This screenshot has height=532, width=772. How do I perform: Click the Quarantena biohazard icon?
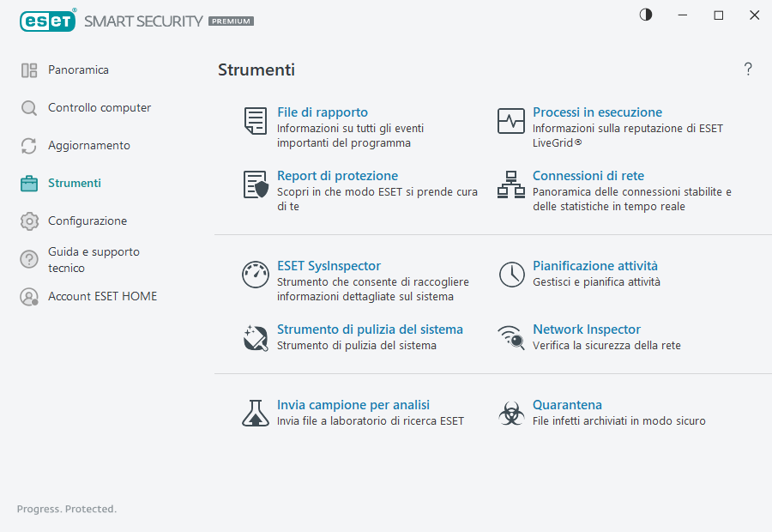(511, 414)
